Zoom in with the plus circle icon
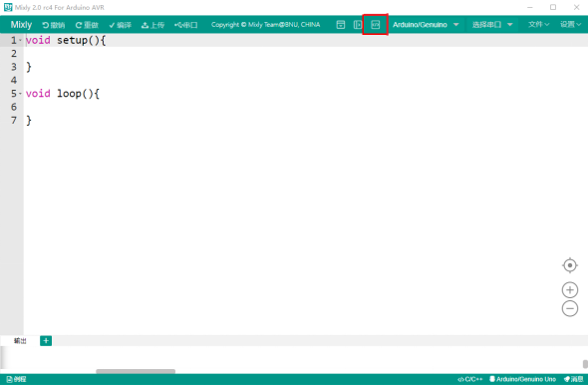Image resolution: width=588 pixels, height=387 pixels. [x=570, y=290]
